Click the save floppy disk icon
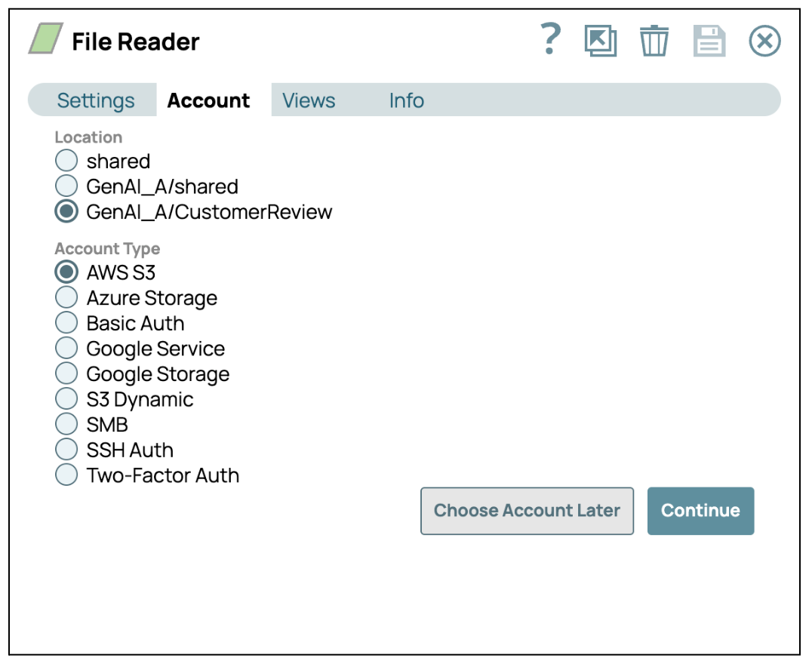812x664 pixels. tap(709, 41)
